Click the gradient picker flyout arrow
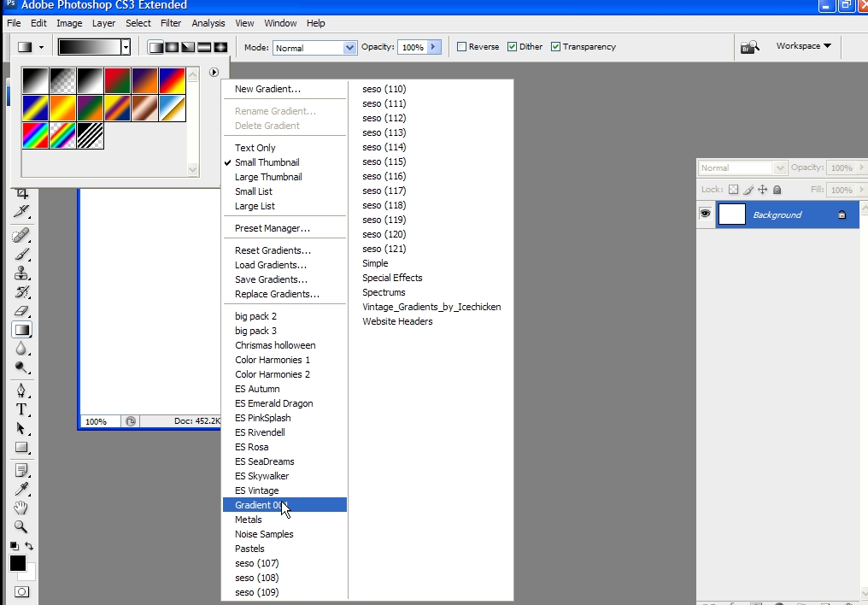 214,72
